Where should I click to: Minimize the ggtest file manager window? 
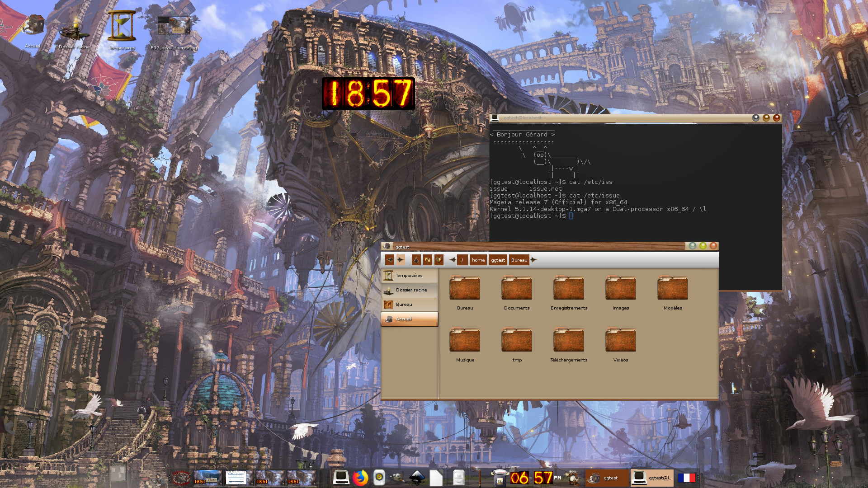click(692, 246)
